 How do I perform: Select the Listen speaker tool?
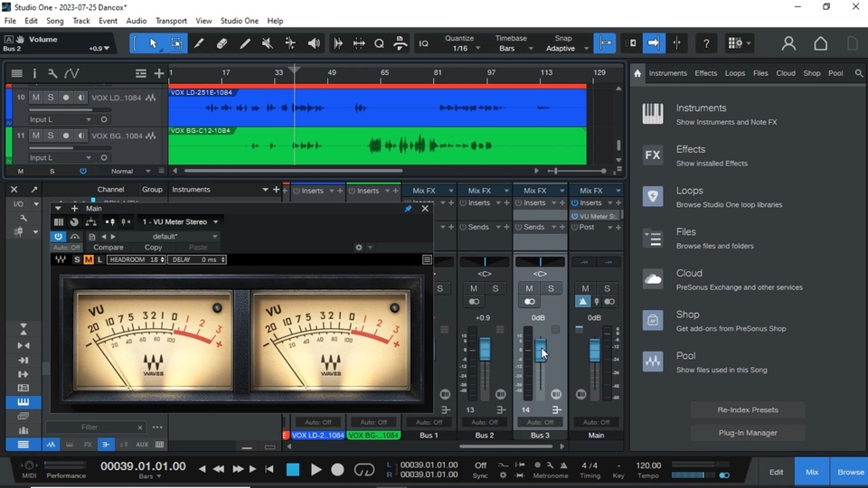click(314, 43)
